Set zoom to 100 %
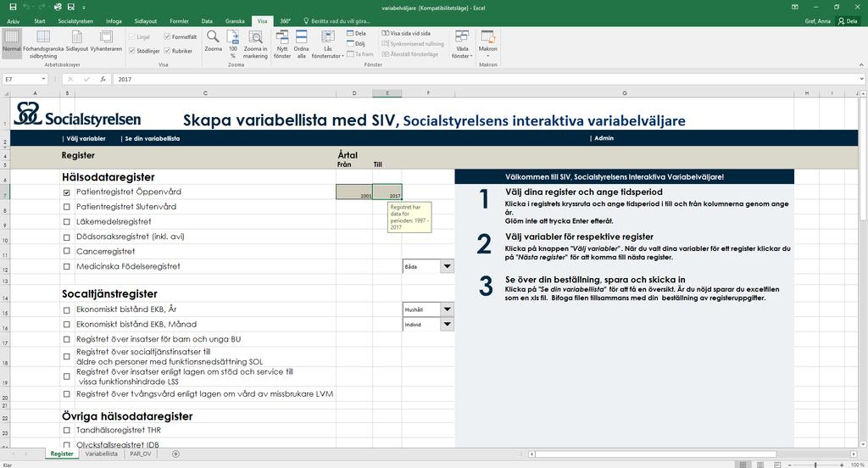Screen dimensions: 868x468 [232, 44]
